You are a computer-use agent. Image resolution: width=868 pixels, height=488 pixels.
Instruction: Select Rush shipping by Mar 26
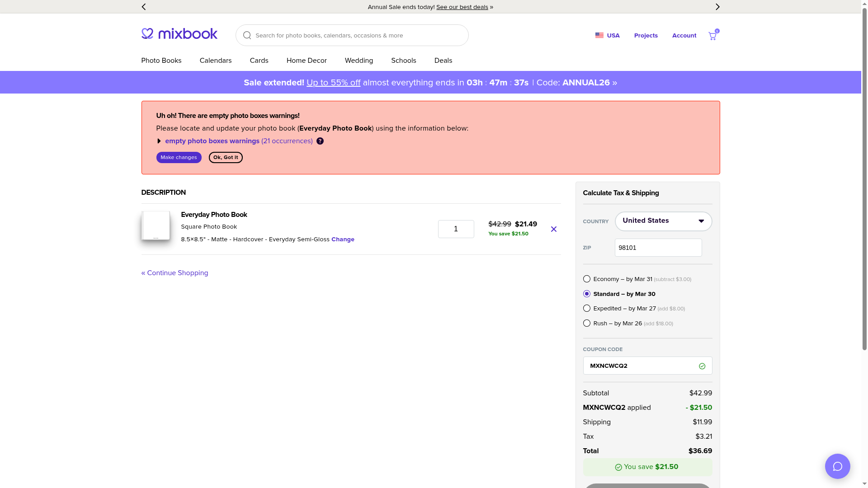pyautogui.click(x=587, y=323)
